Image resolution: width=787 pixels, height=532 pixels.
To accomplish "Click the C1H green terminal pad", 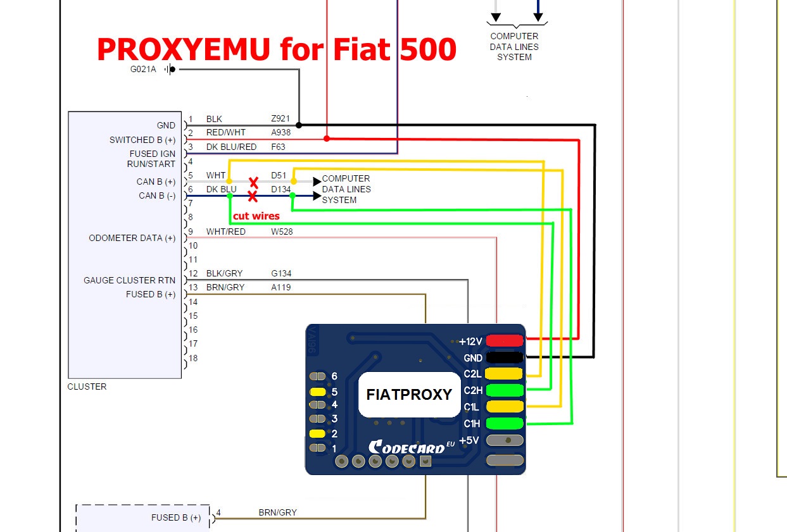I will pos(503,423).
